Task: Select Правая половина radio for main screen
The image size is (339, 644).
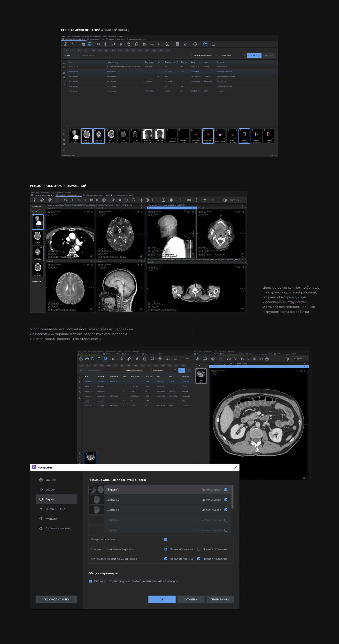Action: tap(199, 549)
